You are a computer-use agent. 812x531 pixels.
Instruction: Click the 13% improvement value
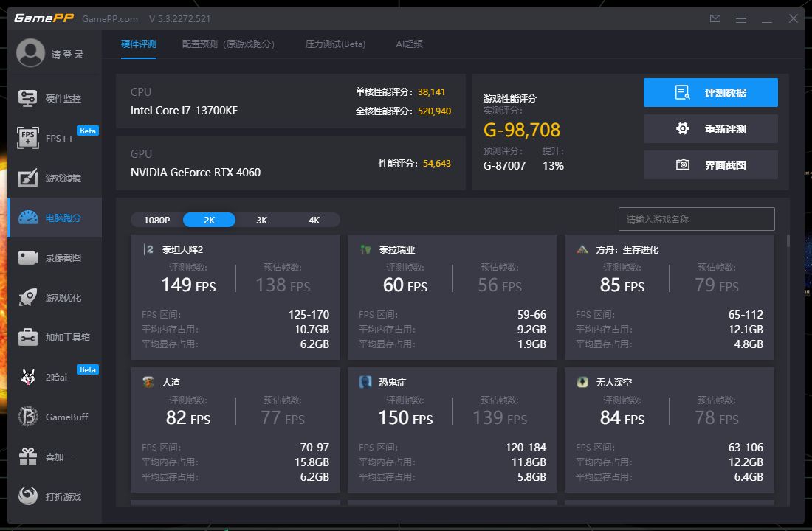(x=553, y=166)
